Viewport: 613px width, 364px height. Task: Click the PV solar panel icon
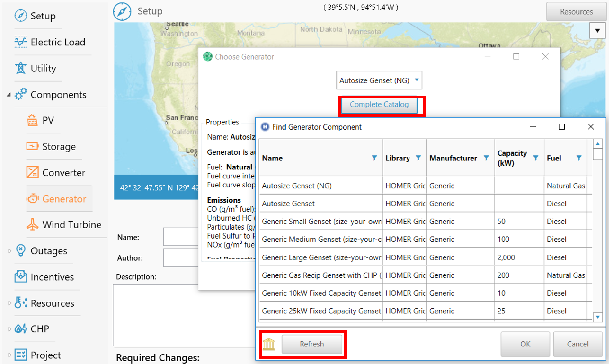coord(32,121)
